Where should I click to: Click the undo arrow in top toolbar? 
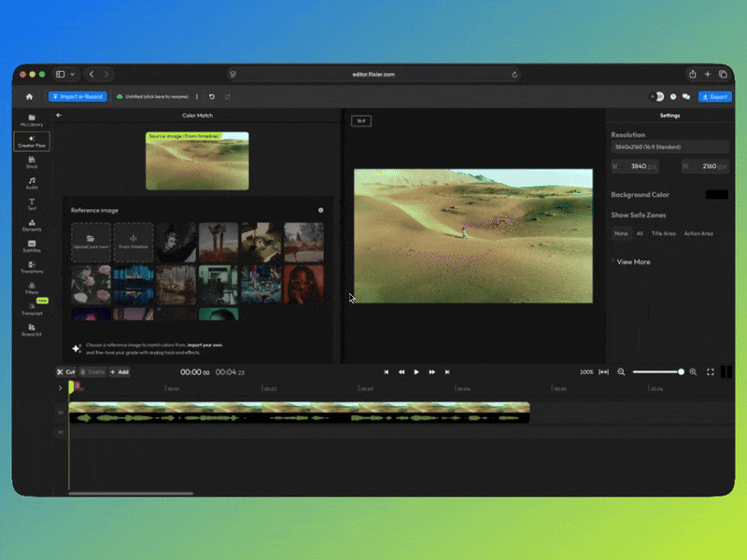212,96
